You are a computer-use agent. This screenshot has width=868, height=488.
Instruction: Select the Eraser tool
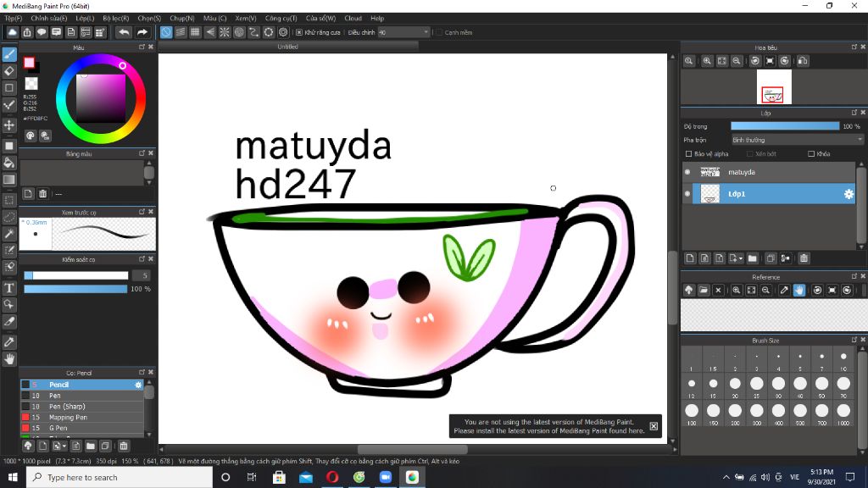9,71
